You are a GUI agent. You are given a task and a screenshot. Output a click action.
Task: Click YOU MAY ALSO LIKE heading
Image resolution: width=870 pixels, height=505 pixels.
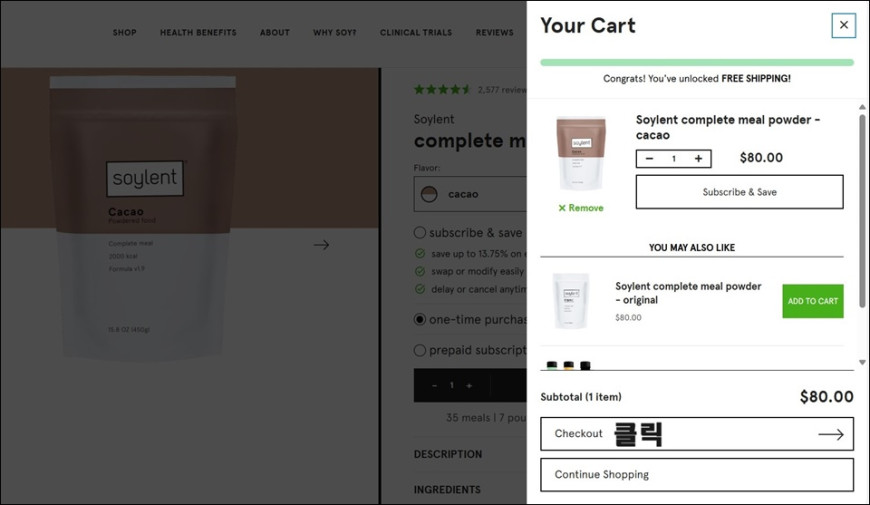[x=692, y=248]
